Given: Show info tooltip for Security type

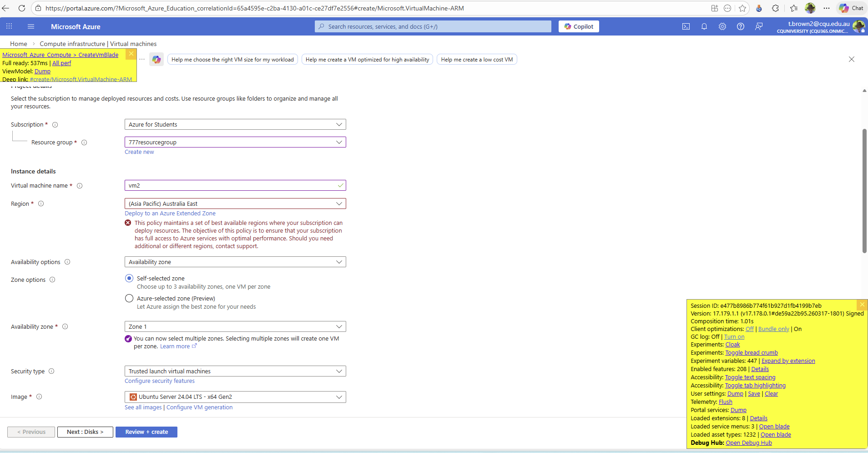Looking at the screenshot, I should pyautogui.click(x=51, y=371).
